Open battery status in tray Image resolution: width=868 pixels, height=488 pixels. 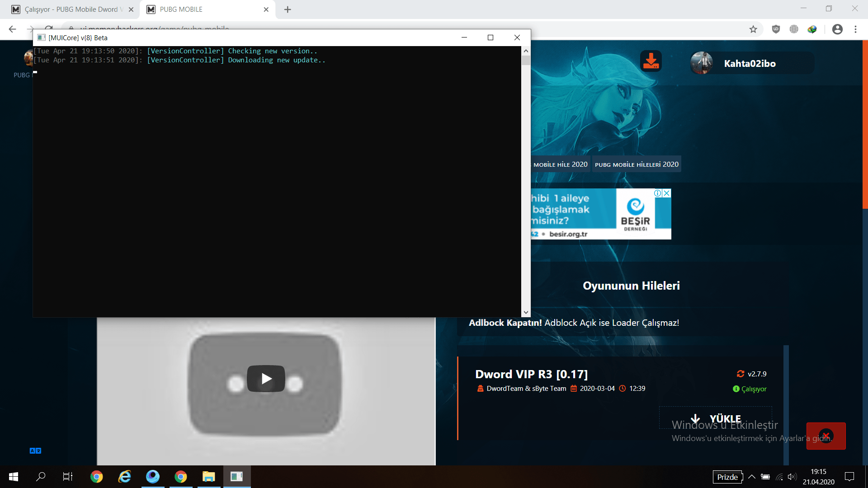pos(765,477)
